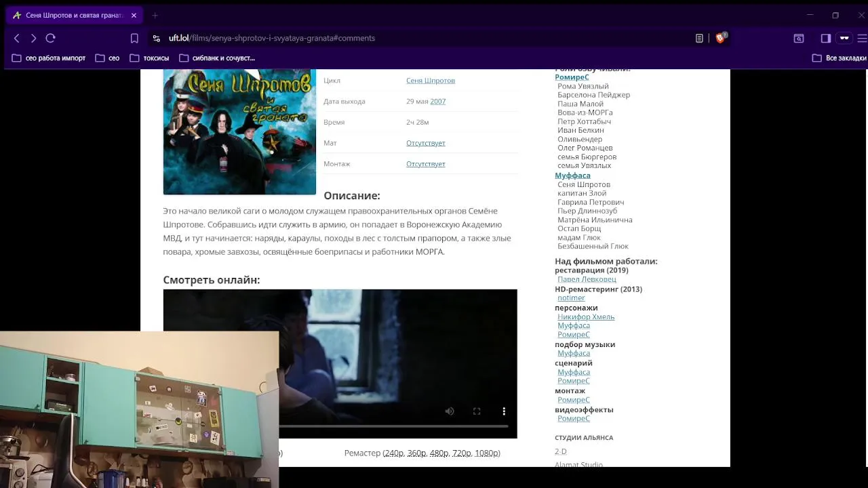
Task: Open РомиреС link under сценарий
Action: [574, 381]
